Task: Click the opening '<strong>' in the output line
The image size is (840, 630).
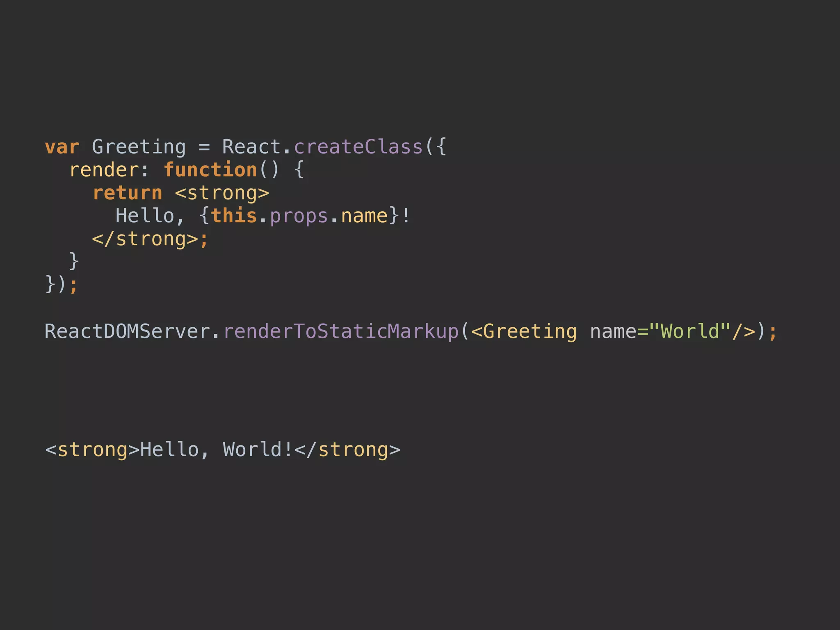Action: [x=92, y=450]
